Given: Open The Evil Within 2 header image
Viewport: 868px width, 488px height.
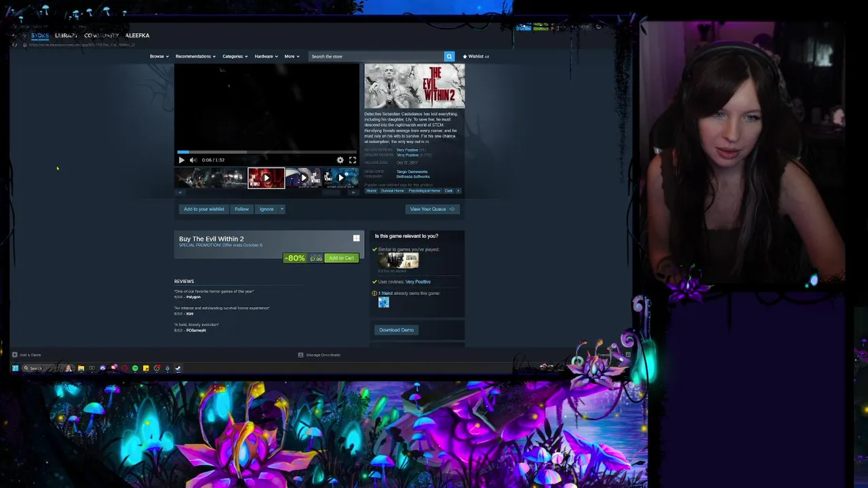Looking at the screenshot, I should (x=414, y=86).
